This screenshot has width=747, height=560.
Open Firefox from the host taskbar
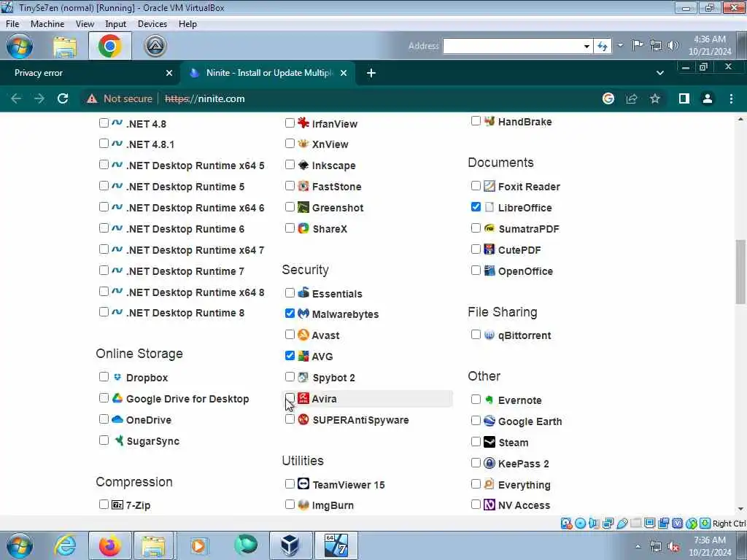(110, 545)
